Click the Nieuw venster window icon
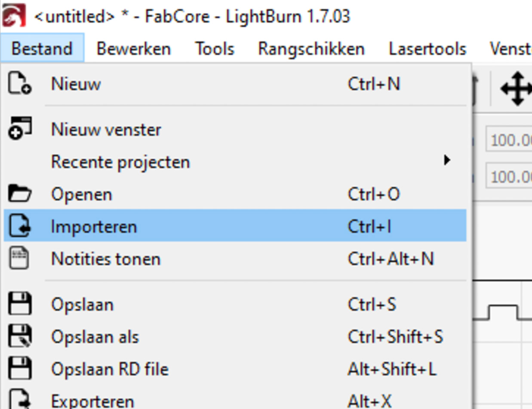532x409 pixels. (x=20, y=128)
